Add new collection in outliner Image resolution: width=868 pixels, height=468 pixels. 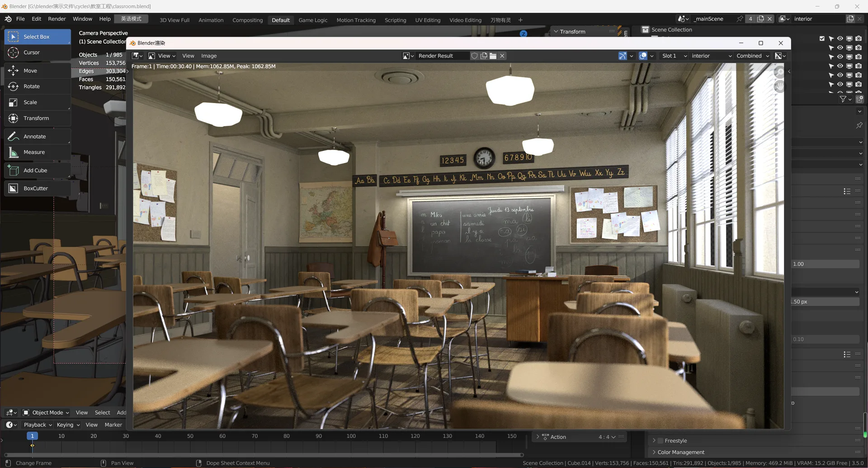coord(859,99)
